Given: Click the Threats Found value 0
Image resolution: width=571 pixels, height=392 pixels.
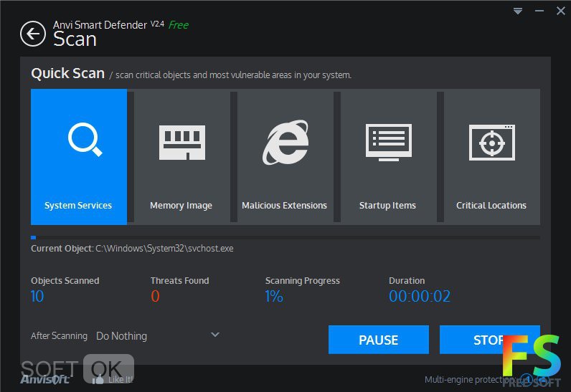Looking at the screenshot, I should [155, 297].
